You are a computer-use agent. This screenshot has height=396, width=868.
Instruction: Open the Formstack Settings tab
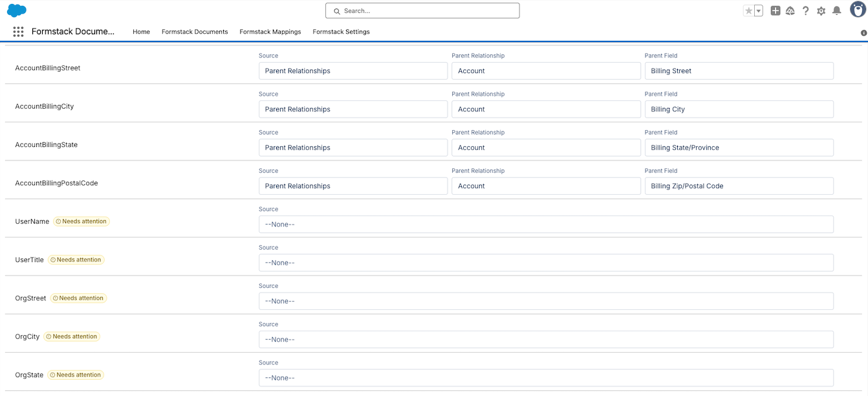[341, 31]
